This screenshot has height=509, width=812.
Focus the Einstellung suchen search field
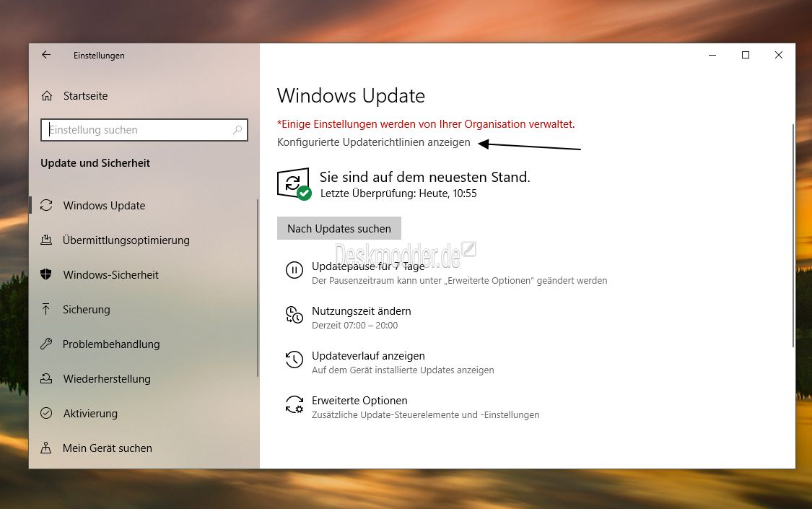pyautogui.click(x=144, y=130)
